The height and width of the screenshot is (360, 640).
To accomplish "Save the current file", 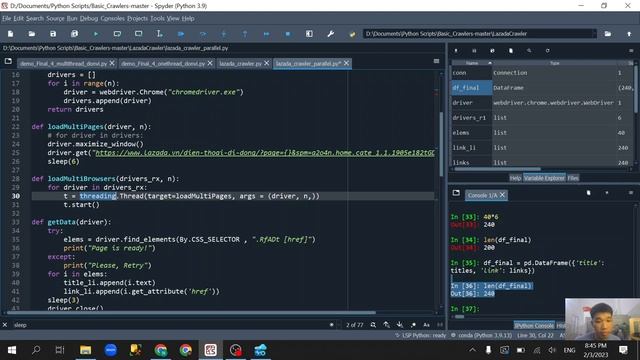I will [x=53, y=34].
